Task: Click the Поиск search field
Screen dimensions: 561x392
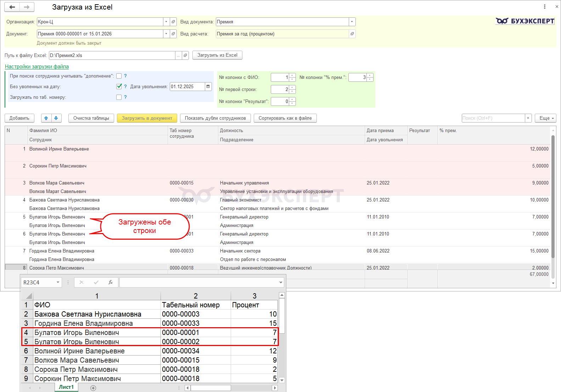Action: 493,118
